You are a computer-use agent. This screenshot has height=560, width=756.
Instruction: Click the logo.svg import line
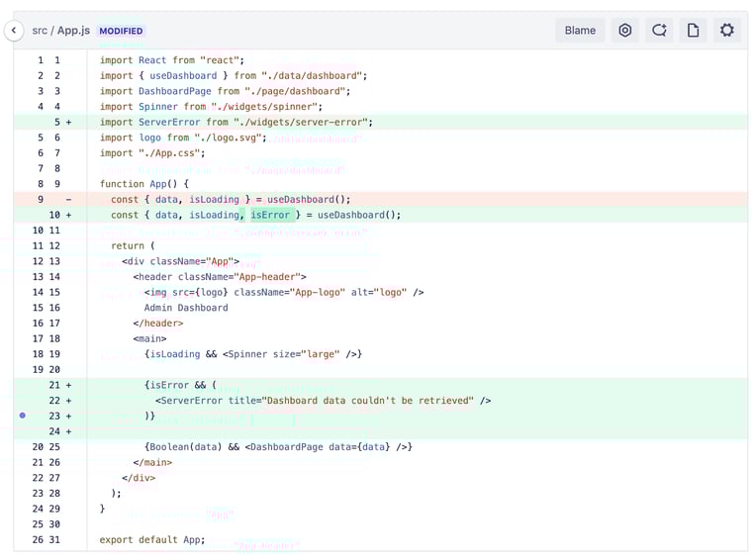183,138
